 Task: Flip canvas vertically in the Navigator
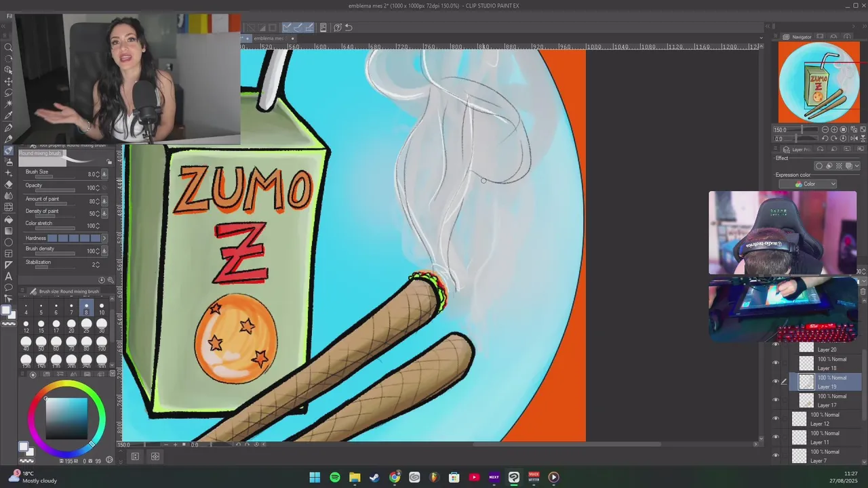[862, 138]
